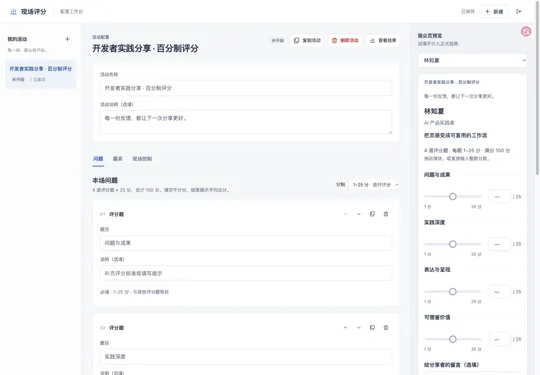Click the 表达与呈现 slider handle in preview
Viewport: 540px width, 375px height.
[x=453, y=292]
